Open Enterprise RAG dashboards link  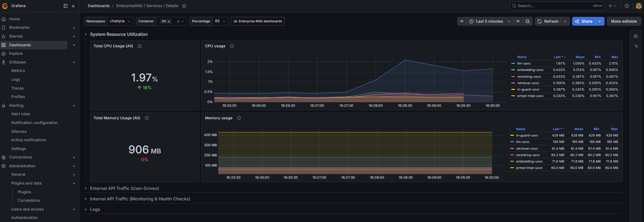point(258,21)
